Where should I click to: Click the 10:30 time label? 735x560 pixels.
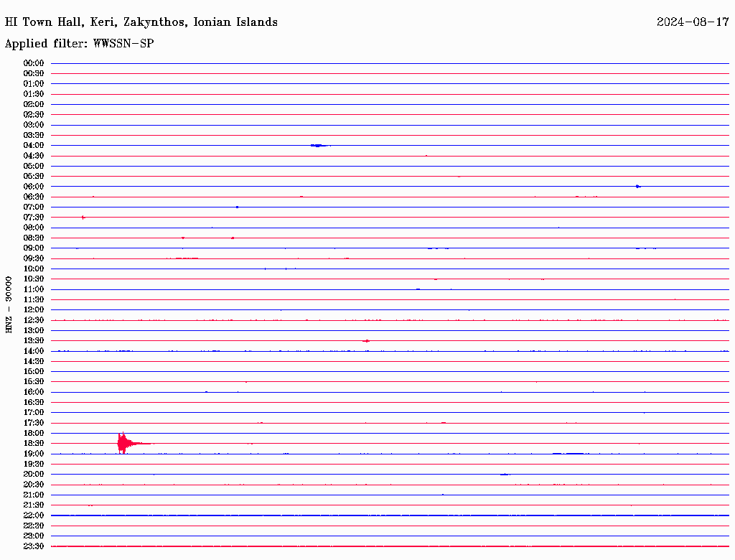pyautogui.click(x=34, y=279)
